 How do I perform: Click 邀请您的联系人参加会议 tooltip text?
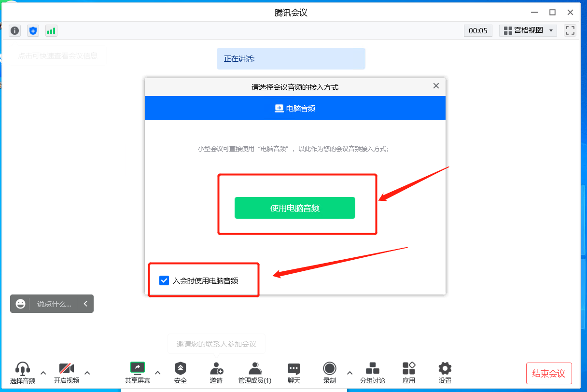tap(216, 344)
